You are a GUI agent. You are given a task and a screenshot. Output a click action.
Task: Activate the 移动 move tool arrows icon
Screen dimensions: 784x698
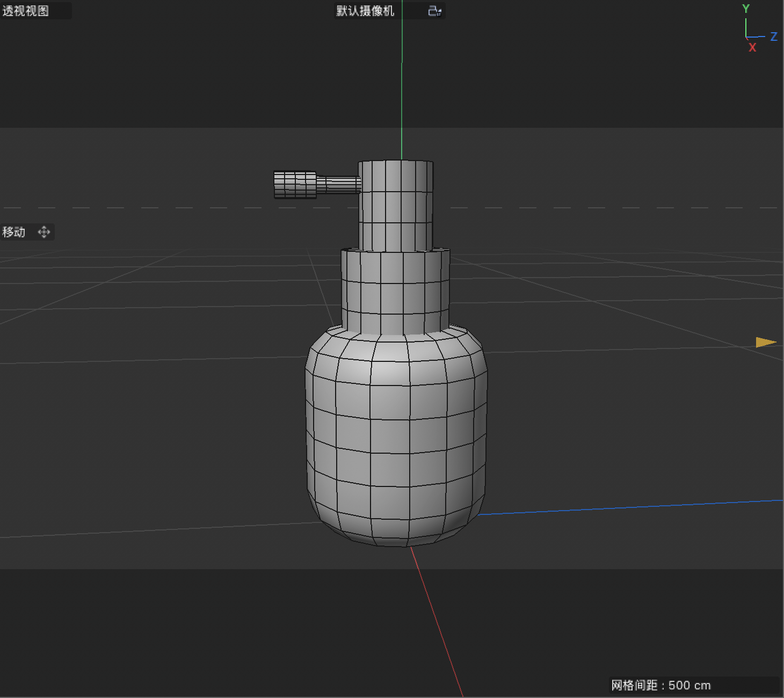[44, 232]
